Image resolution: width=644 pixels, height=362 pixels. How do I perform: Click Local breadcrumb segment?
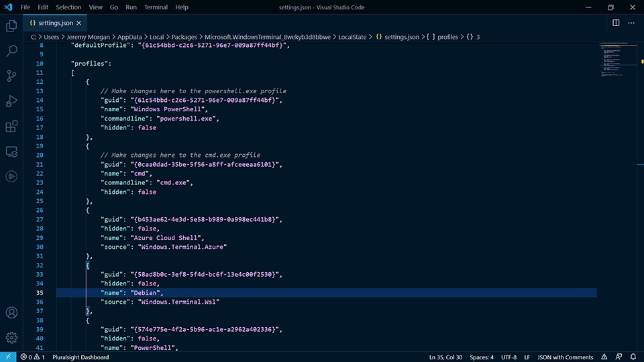pyautogui.click(x=156, y=37)
